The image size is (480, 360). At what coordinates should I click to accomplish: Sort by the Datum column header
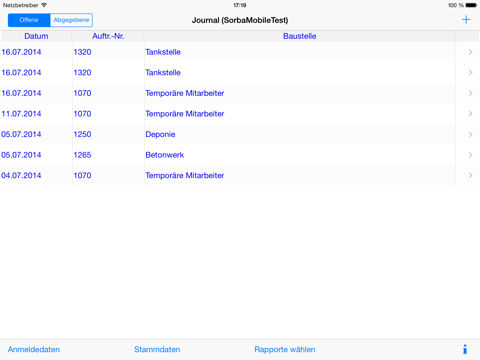click(36, 36)
